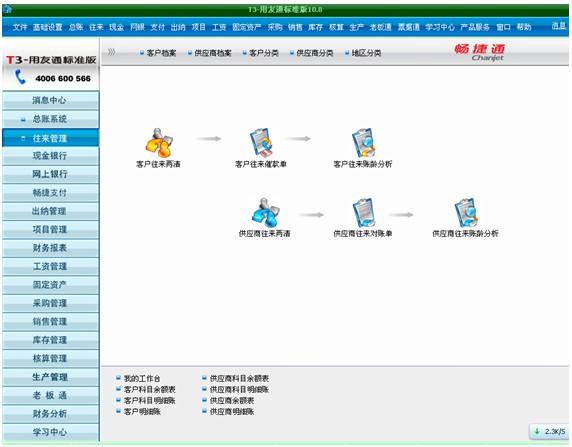This screenshot has height=447, width=572.
Task: Open 客户科目余额表 report link
Action: pyautogui.click(x=146, y=389)
